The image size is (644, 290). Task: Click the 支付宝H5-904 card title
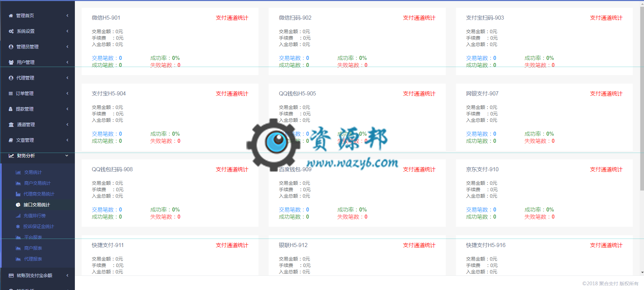click(x=109, y=93)
